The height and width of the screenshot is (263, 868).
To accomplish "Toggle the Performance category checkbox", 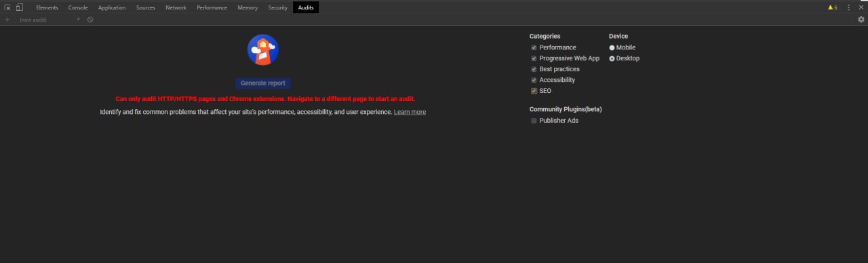I will coord(534,47).
